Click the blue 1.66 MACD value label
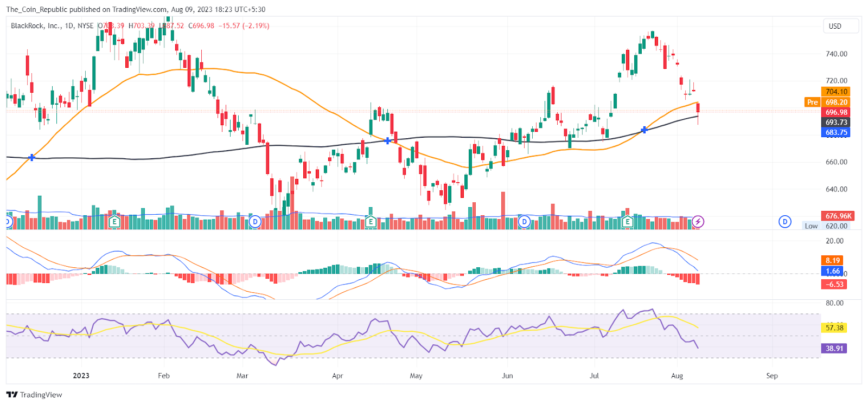 tap(833, 271)
